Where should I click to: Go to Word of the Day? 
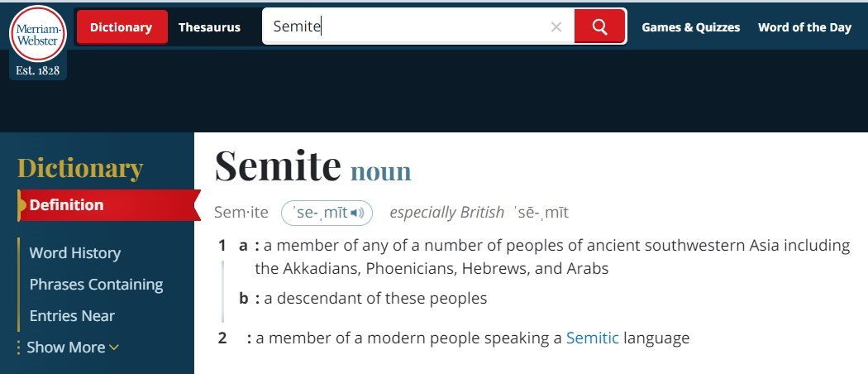click(x=804, y=27)
